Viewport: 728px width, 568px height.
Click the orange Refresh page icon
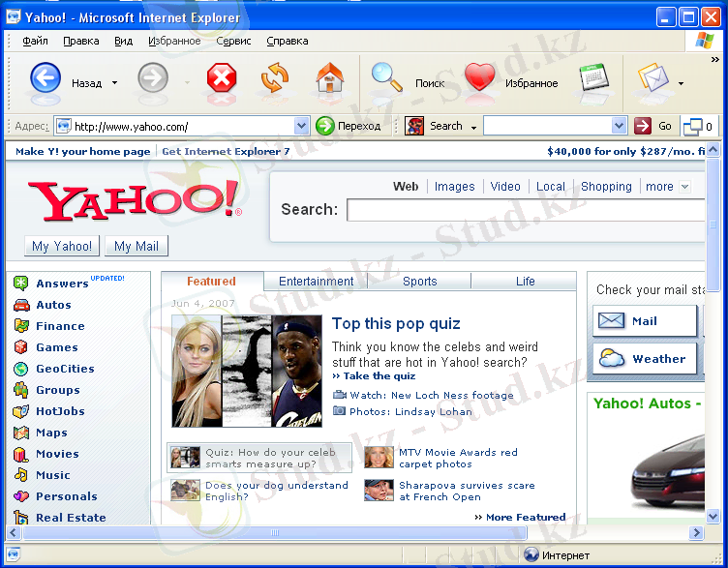click(x=276, y=78)
